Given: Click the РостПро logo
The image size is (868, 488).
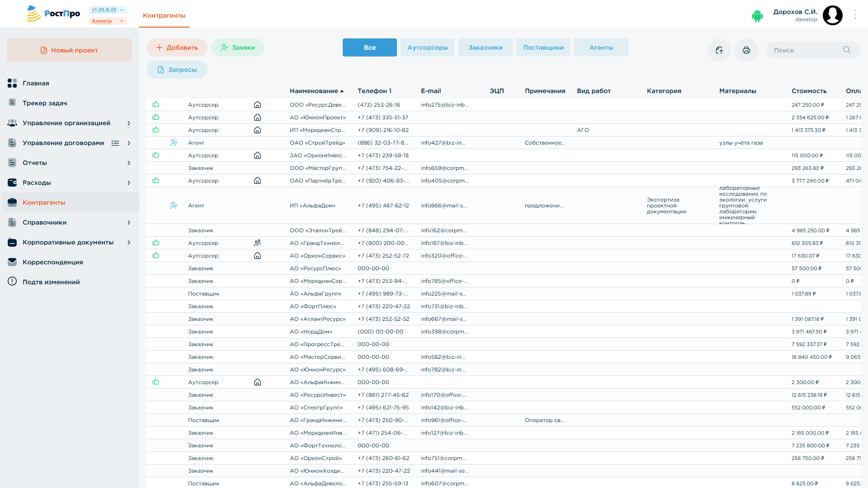Looking at the screenshot, I should [x=53, y=14].
